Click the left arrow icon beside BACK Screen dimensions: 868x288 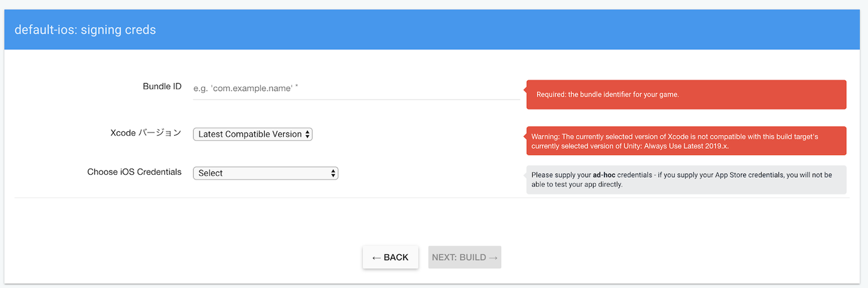pyautogui.click(x=376, y=258)
